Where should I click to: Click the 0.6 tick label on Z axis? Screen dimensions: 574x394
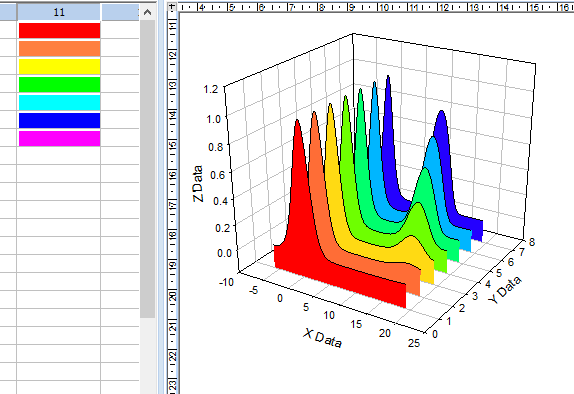pos(217,175)
